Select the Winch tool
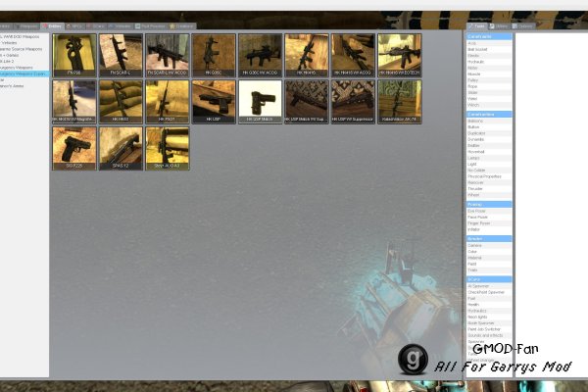 [489, 105]
